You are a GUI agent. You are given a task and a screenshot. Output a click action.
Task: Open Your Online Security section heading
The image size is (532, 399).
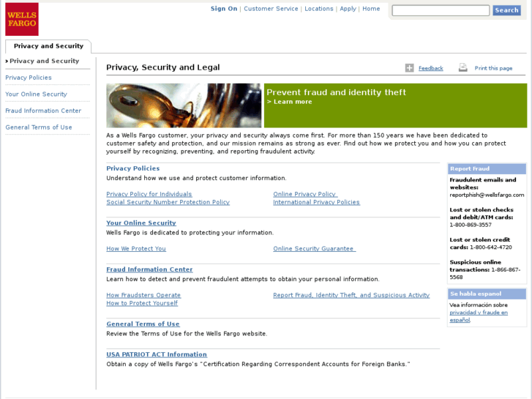point(141,223)
